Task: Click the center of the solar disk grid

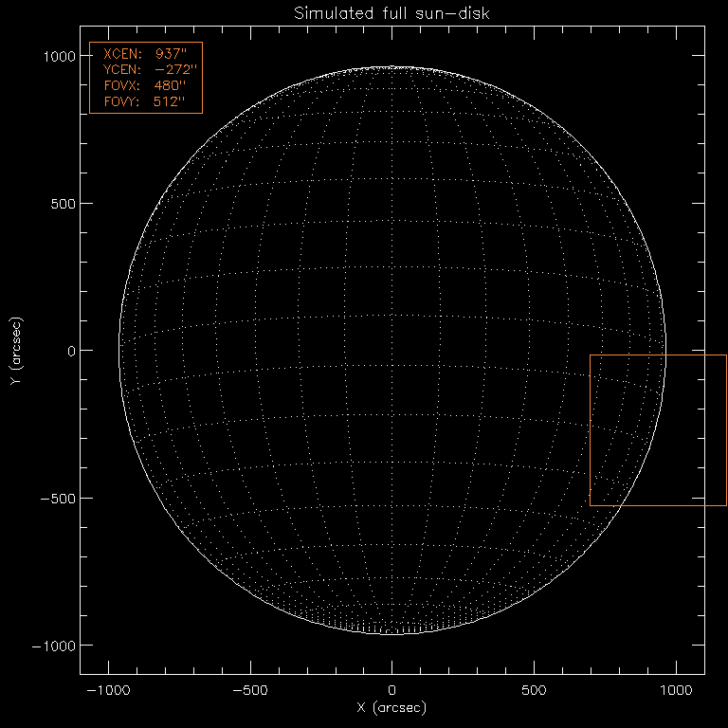Action: [392, 351]
